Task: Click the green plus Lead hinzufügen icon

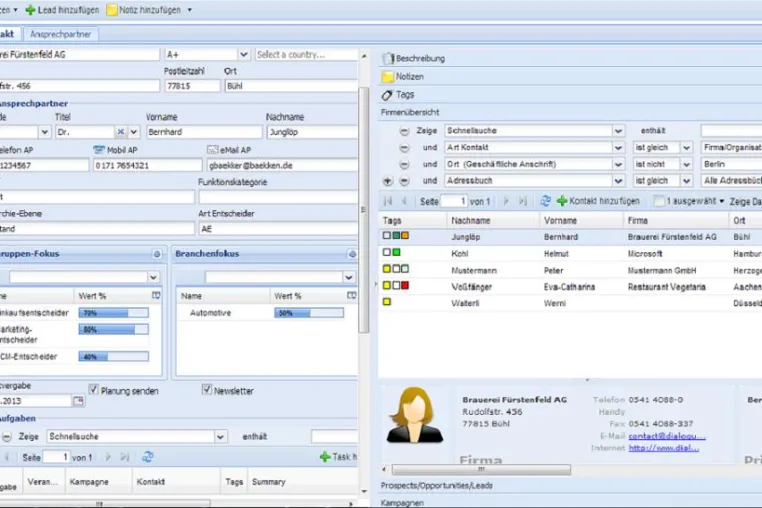Action: [x=30, y=10]
